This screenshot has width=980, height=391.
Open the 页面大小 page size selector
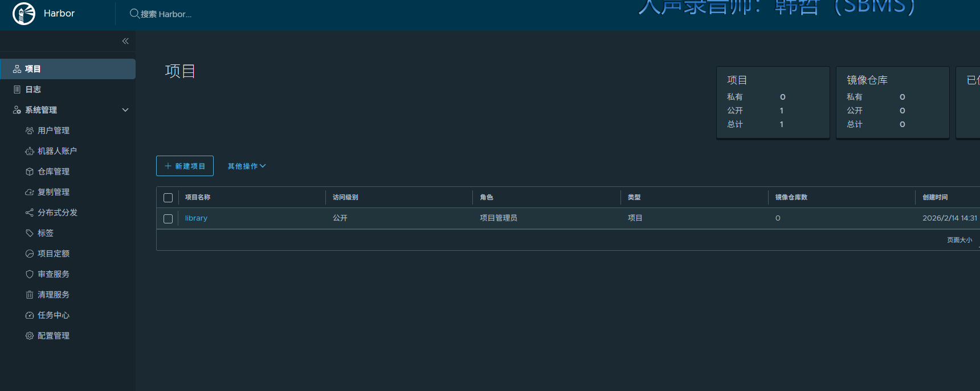(x=959, y=240)
